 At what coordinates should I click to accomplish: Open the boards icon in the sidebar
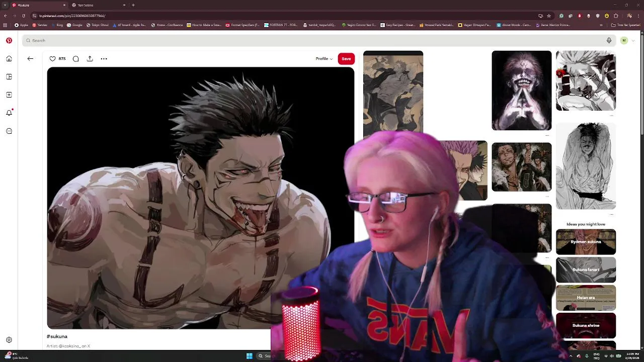pos(9,77)
